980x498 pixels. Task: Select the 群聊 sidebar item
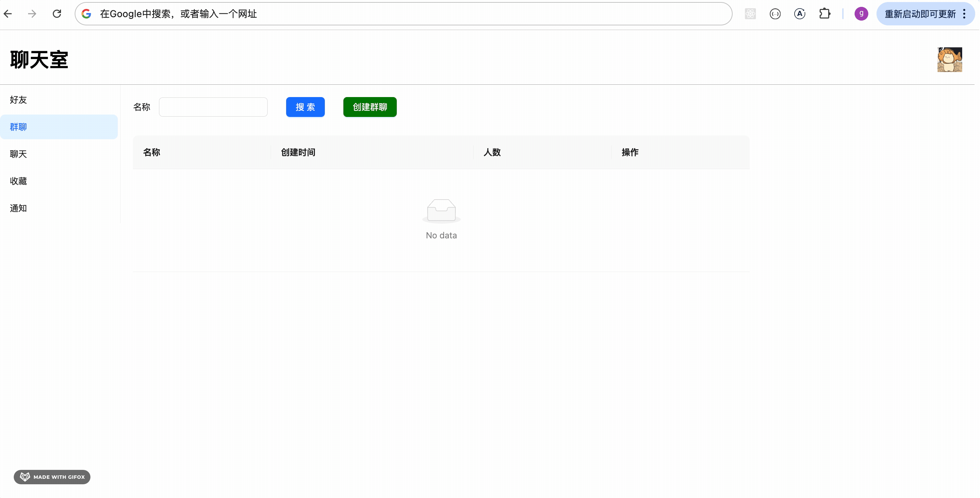(x=18, y=127)
